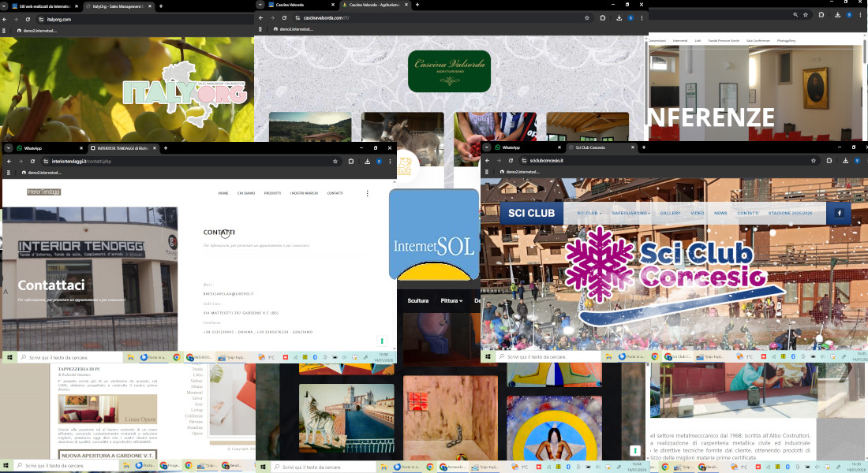Open PRODOTTI link on Interior Tendaggi site
The image size is (868, 473).
[x=272, y=193]
